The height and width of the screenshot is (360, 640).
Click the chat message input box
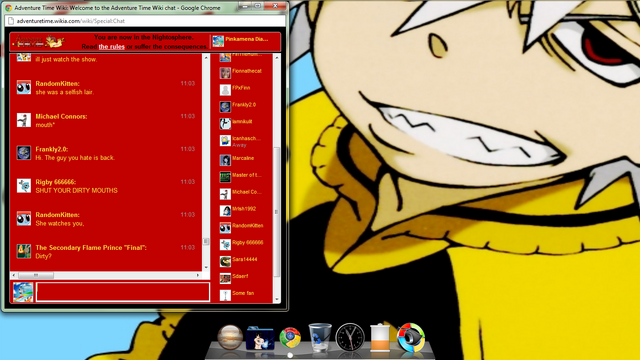[123, 292]
